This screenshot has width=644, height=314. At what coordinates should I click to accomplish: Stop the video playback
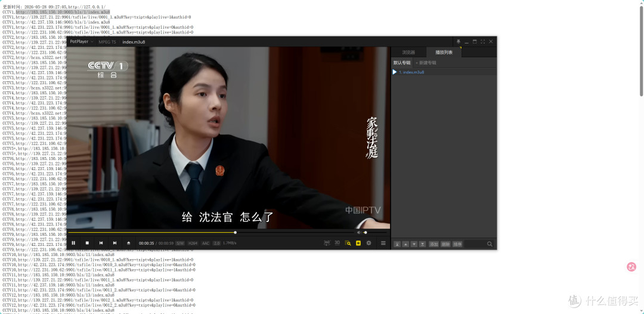[x=87, y=243]
